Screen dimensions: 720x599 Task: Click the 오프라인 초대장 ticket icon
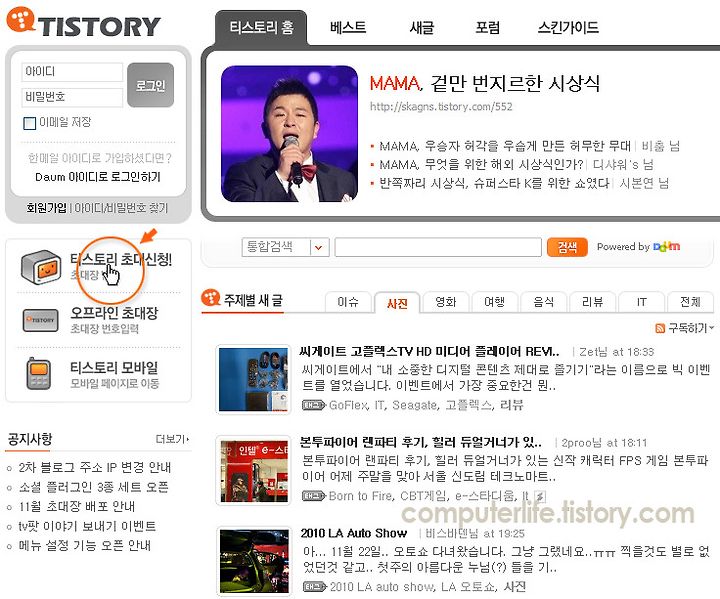click(40, 320)
